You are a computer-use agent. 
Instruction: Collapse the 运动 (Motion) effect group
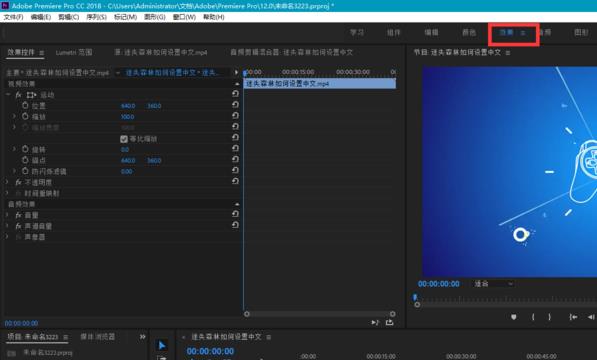(8, 94)
